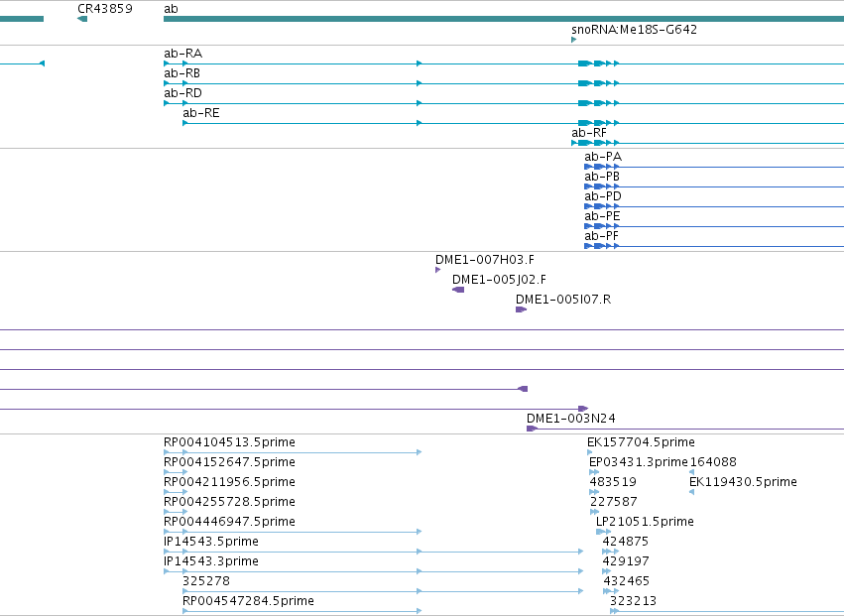
Task: Open the 325278 alignment label
Action: point(206,581)
